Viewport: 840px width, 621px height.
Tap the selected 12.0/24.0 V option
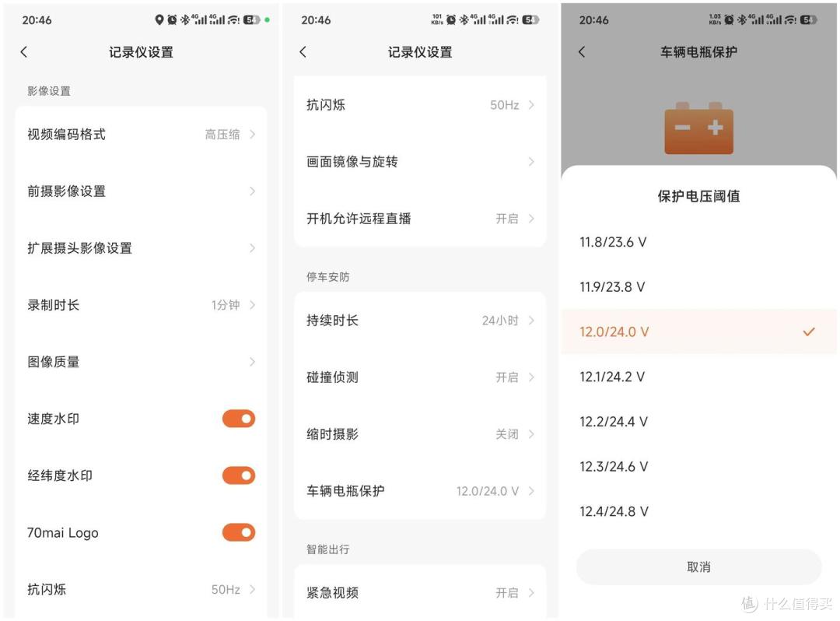pyautogui.click(x=698, y=332)
